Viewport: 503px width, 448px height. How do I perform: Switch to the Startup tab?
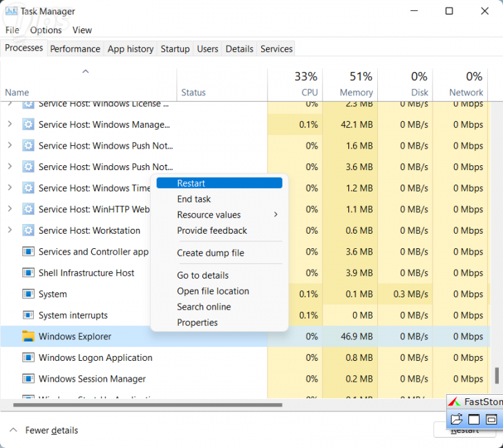[x=175, y=49]
